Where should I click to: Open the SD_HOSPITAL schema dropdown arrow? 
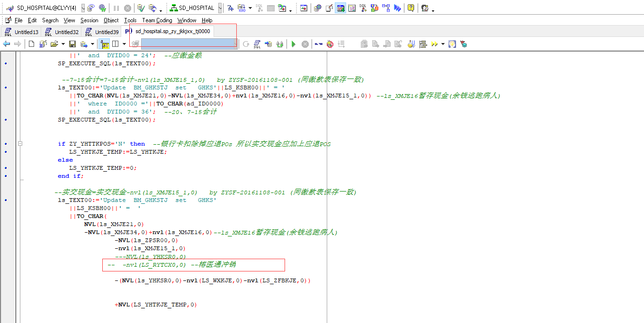pyautogui.click(x=220, y=8)
